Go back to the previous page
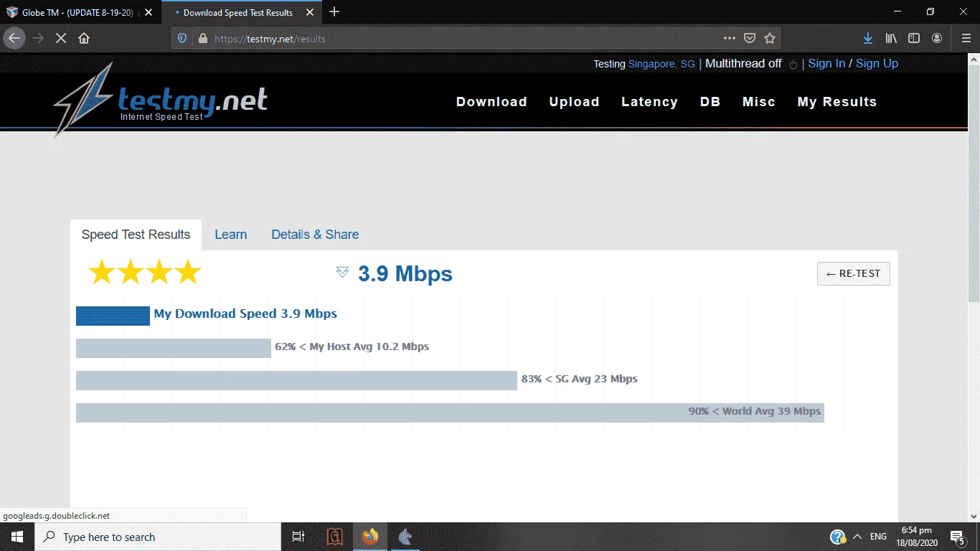Screen dimensions: 980x551 15,38
